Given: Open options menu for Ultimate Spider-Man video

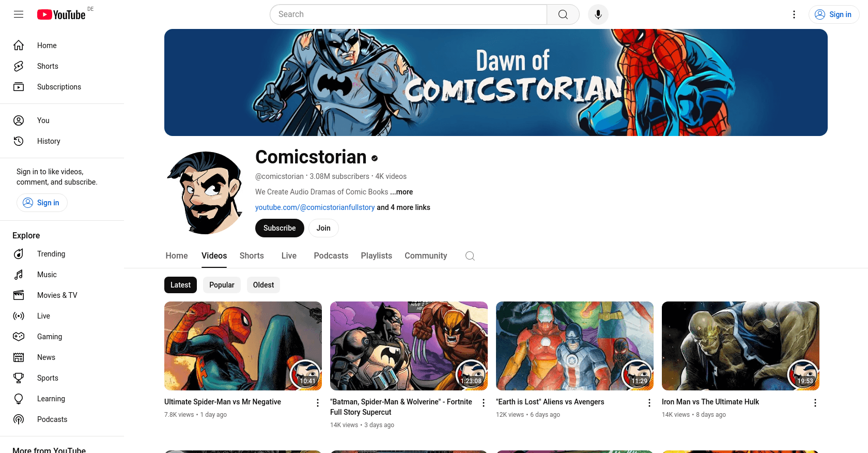Looking at the screenshot, I should (x=318, y=403).
